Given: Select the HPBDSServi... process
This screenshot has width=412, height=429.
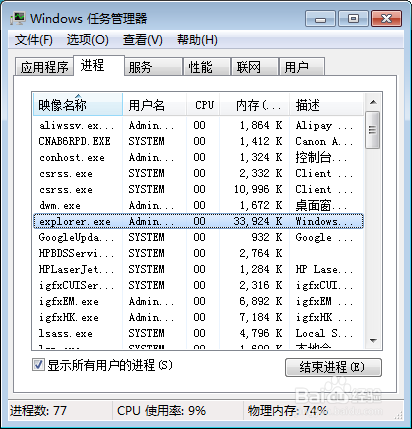Looking at the screenshot, I should (198, 253).
